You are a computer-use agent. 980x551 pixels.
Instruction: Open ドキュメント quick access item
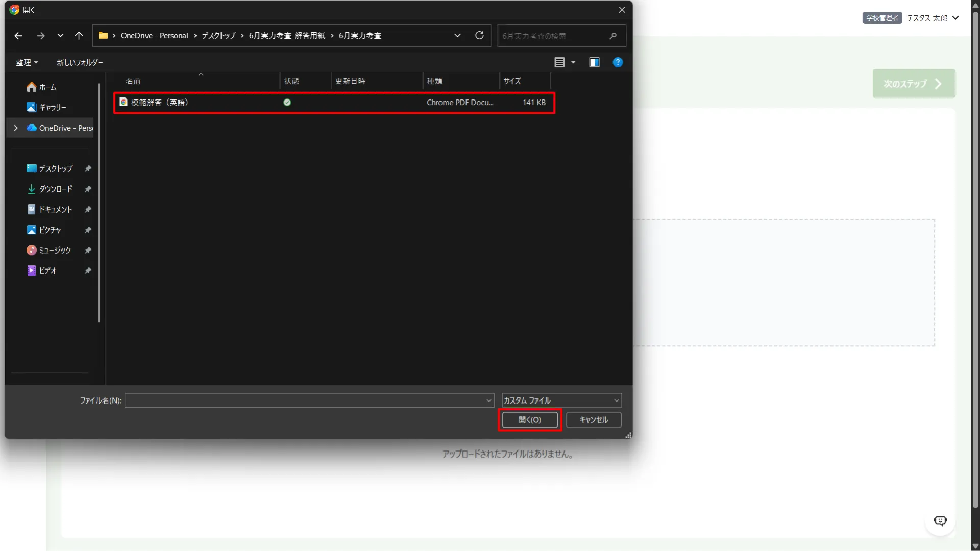click(49, 210)
